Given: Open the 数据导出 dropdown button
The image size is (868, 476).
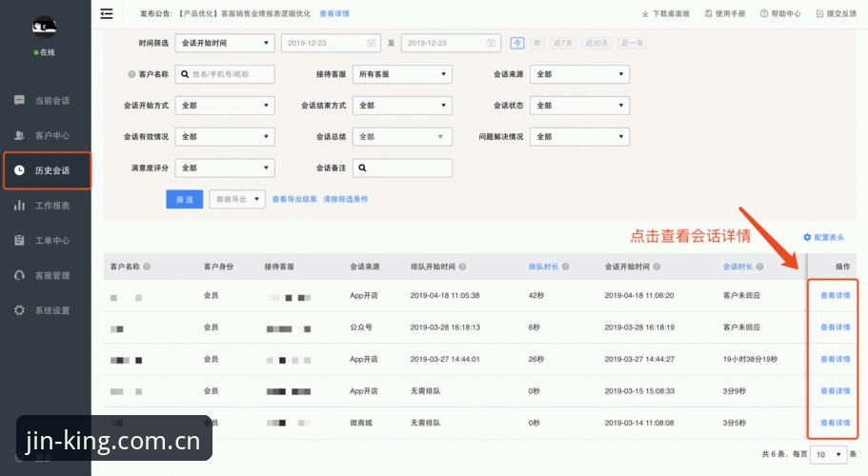Looking at the screenshot, I should pyautogui.click(x=237, y=199).
